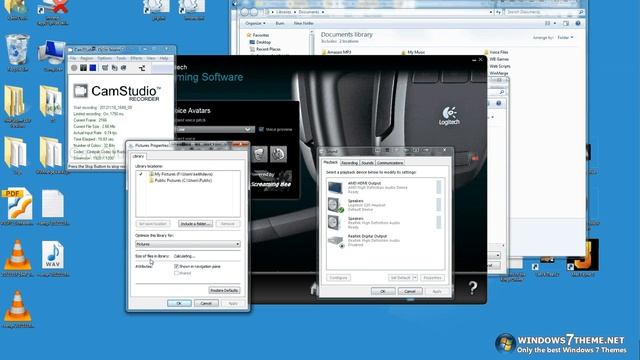The height and width of the screenshot is (360, 640).
Task: Click Set Default button in Sound dialog
Action: coord(400,278)
